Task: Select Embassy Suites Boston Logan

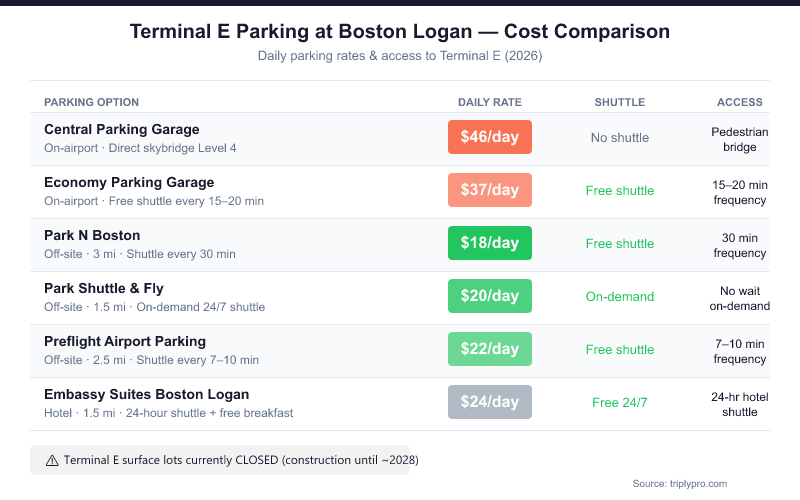Action: [x=146, y=394]
